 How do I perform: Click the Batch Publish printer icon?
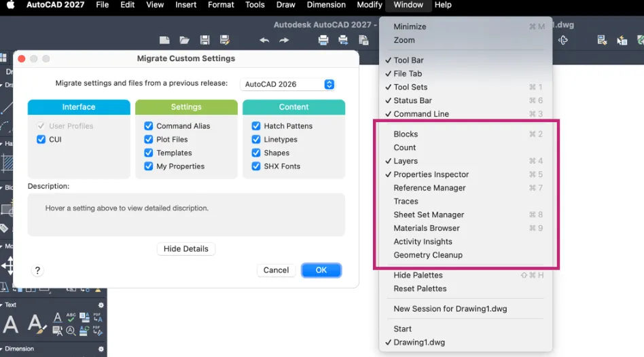pos(343,40)
